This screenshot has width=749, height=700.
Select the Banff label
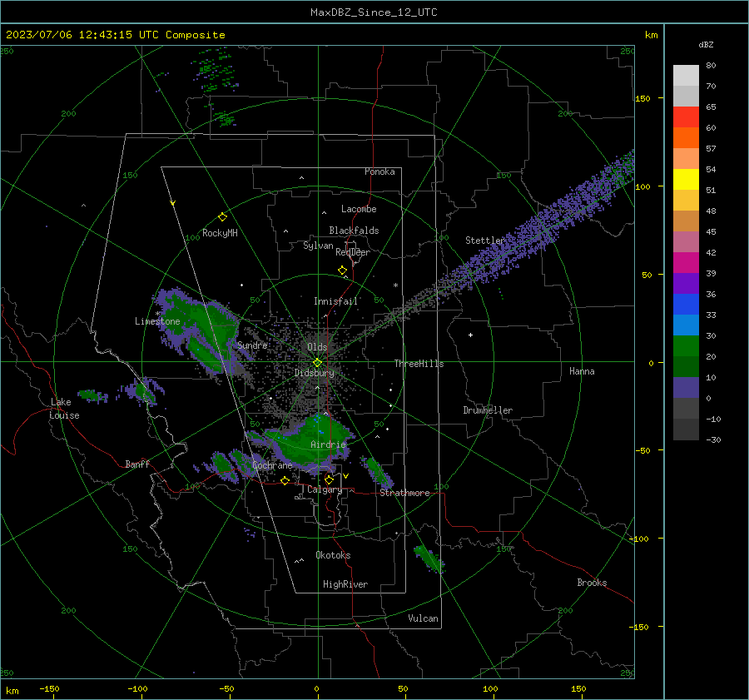[x=137, y=464]
